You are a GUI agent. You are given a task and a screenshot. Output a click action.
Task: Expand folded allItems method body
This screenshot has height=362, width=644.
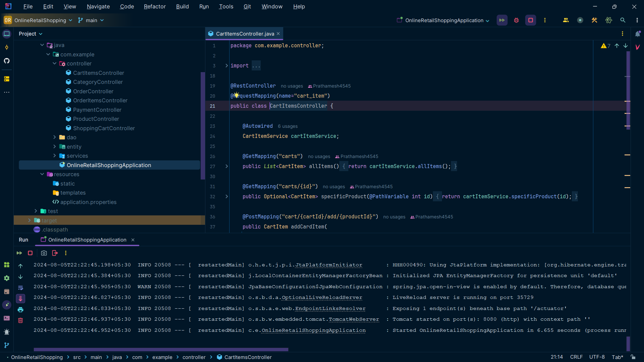[x=227, y=166]
